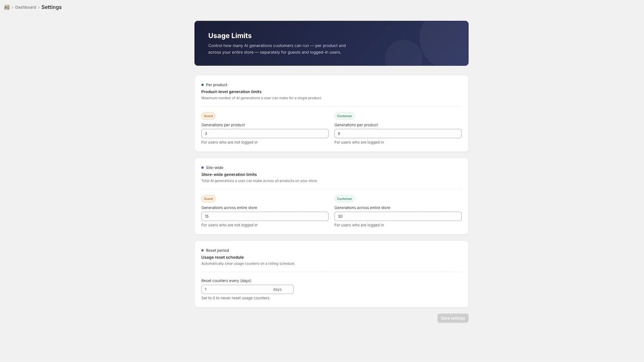Click the Usage Limits banner heading

230,36
